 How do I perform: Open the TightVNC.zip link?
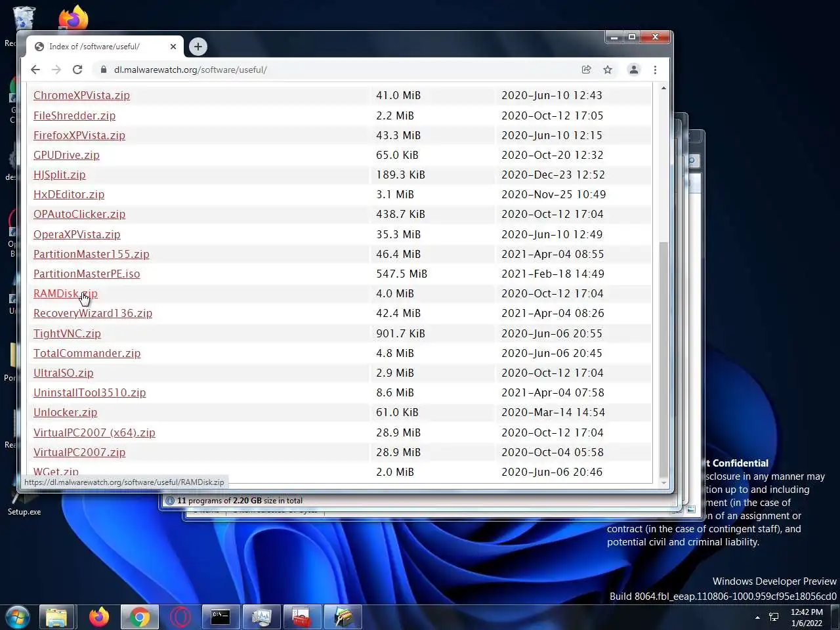pos(67,333)
